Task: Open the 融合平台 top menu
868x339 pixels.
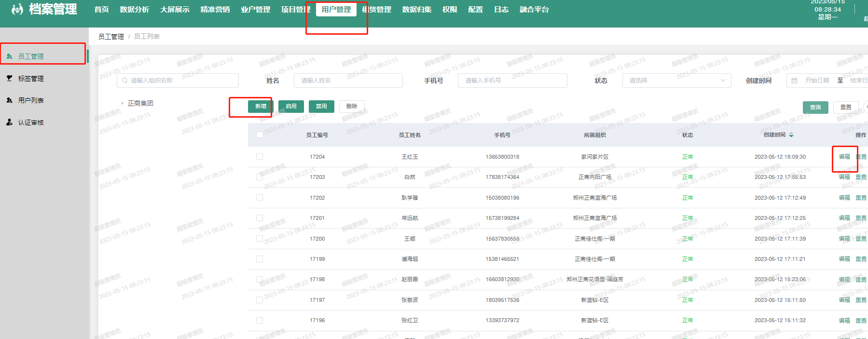Action: [x=534, y=10]
